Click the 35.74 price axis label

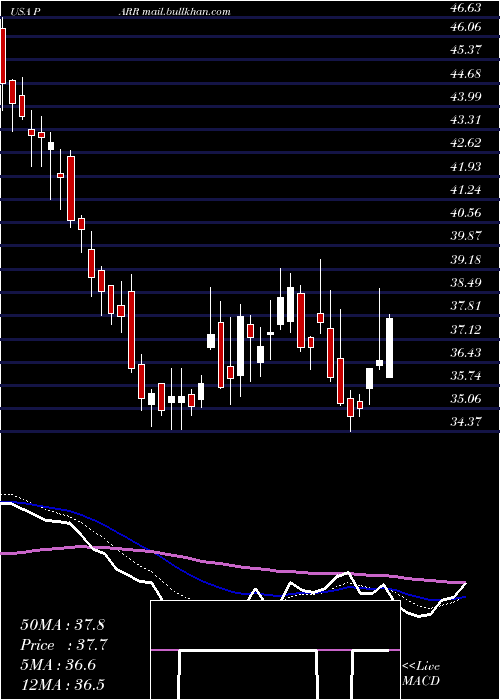468,376
